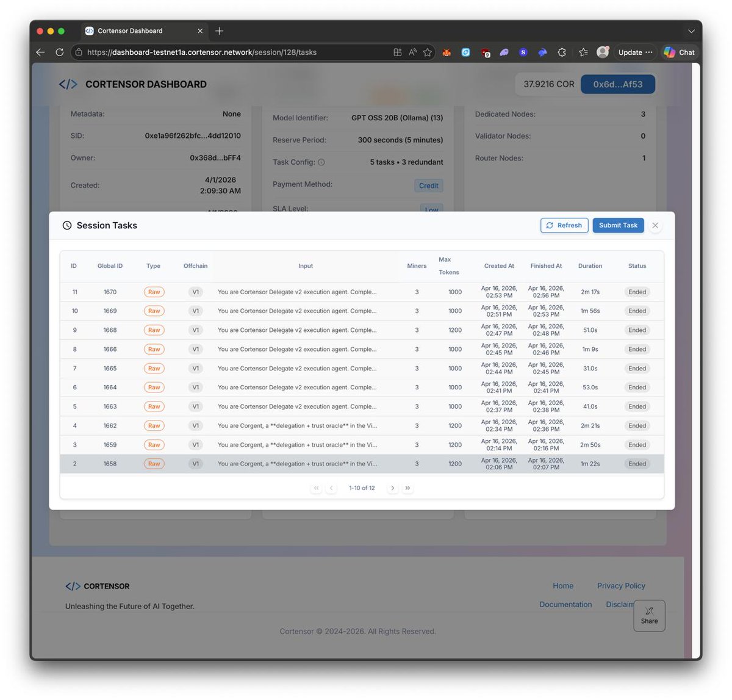Jump to last page of tasks
This screenshot has height=700, width=732.
[x=408, y=488]
